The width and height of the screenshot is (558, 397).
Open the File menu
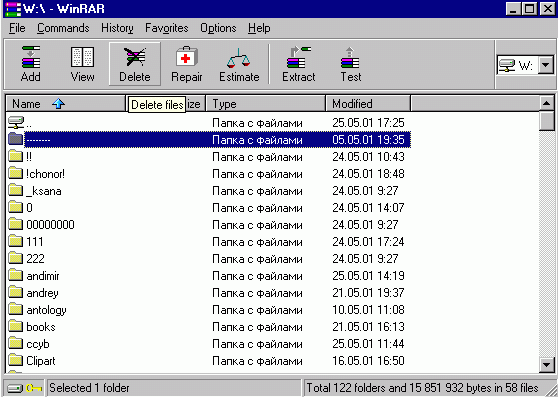17,28
